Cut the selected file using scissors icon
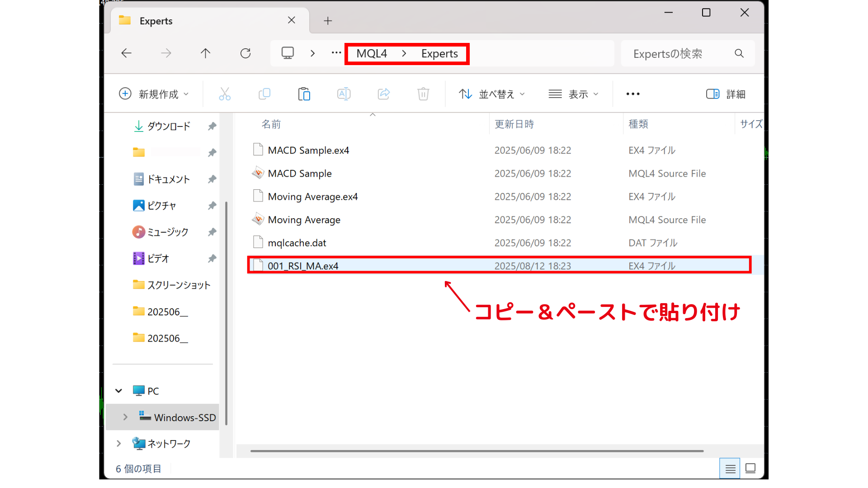 coord(225,94)
